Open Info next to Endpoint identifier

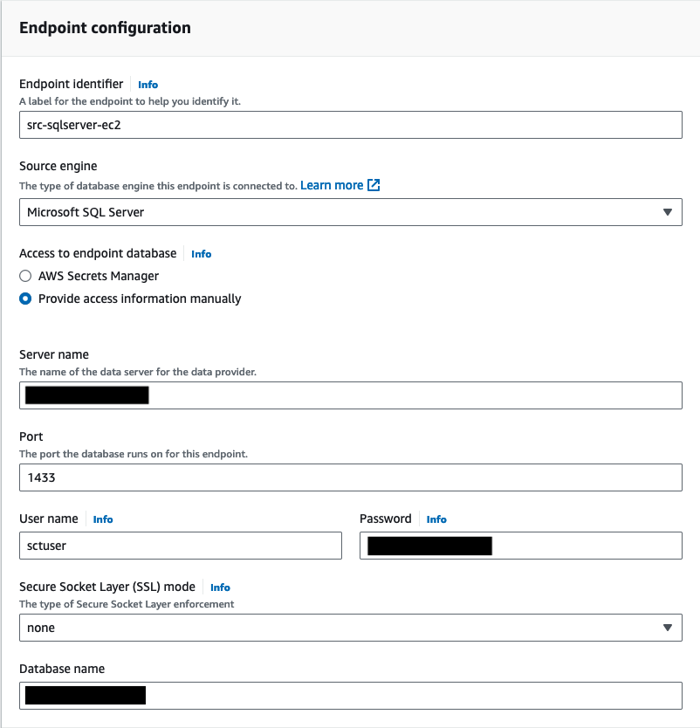point(148,85)
